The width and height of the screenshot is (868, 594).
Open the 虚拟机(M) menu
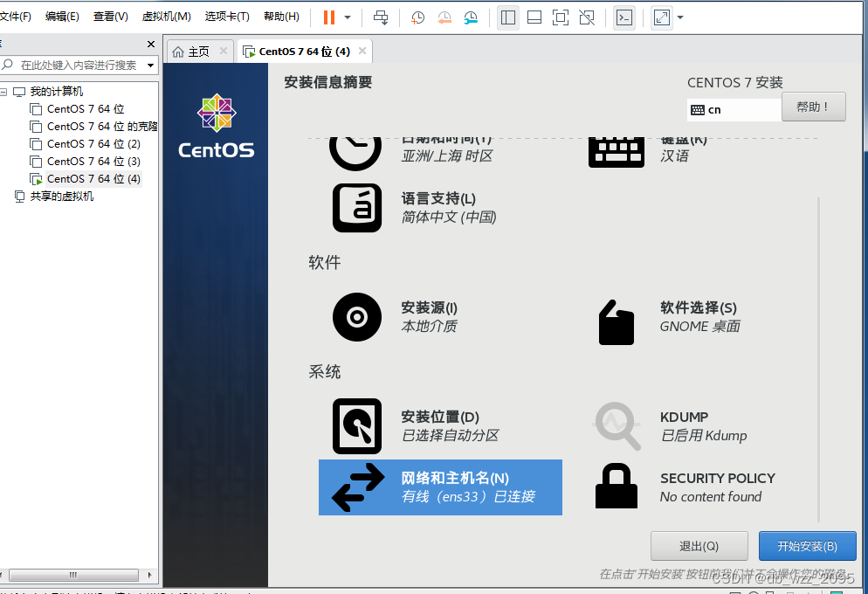[166, 16]
